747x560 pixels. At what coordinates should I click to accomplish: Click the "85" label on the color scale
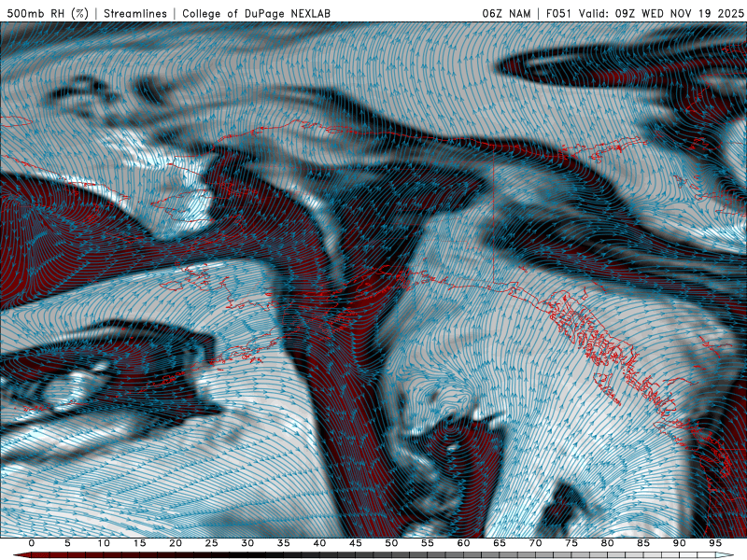pyautogui.click(x=643, y=543)
